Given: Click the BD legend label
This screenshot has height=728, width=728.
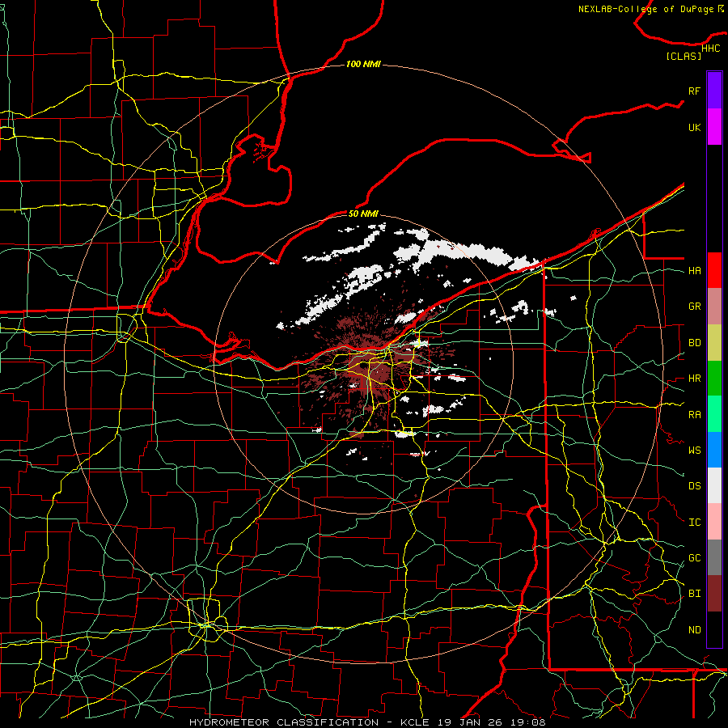Looking at the screenshot, I should [x=694, y=343].
